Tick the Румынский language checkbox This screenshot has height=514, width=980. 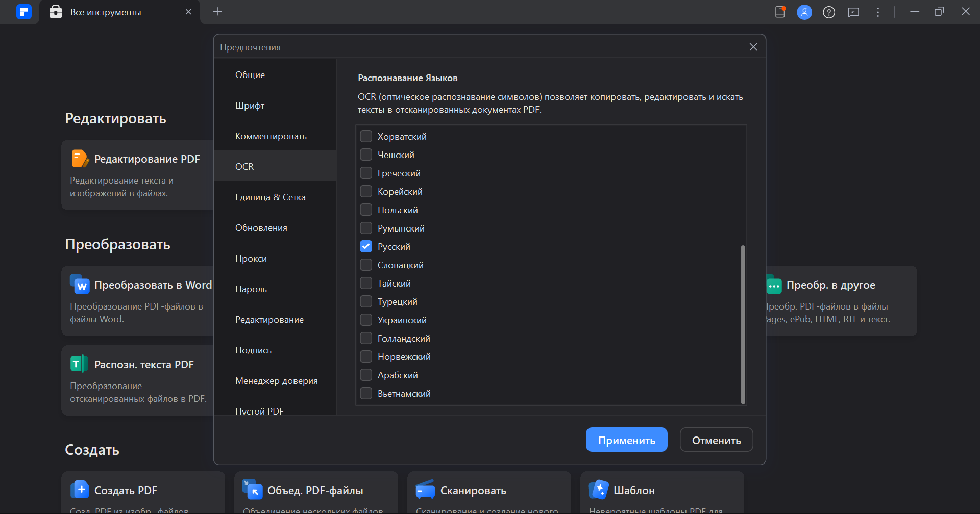[x=366, y=228]
